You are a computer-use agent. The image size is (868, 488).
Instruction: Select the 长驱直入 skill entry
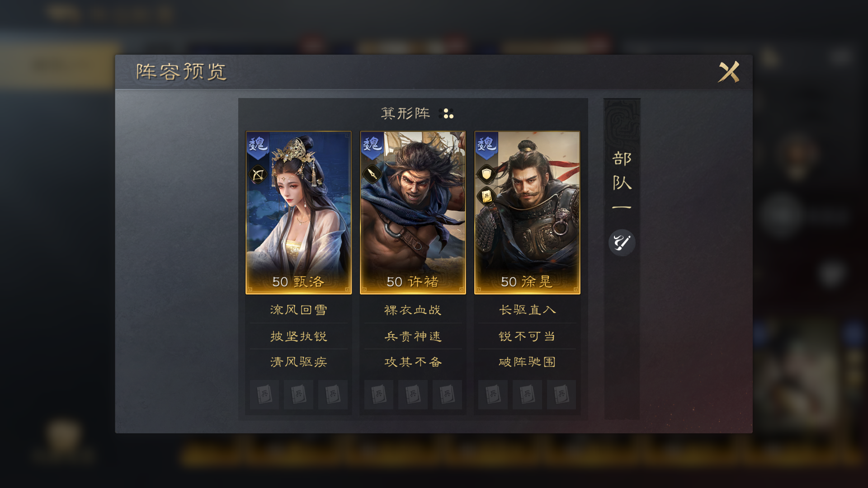pos(527,310)
